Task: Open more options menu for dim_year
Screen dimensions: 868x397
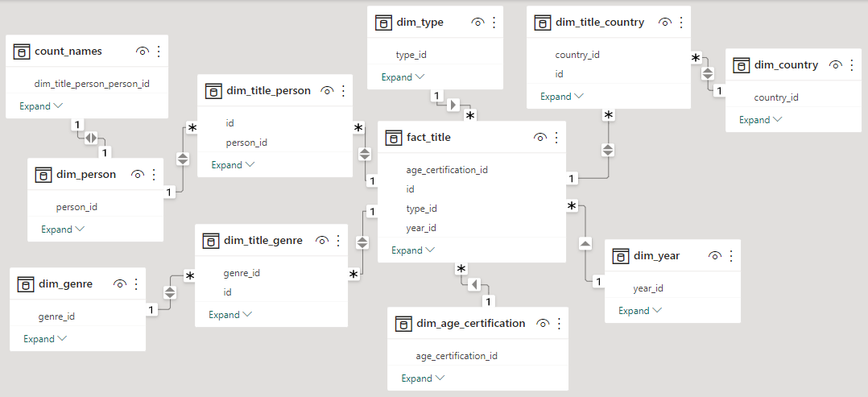Action: pos(731,256)
